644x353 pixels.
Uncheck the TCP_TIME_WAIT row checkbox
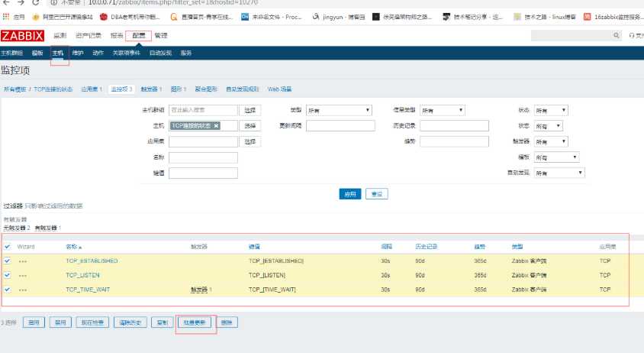[8, 290]
